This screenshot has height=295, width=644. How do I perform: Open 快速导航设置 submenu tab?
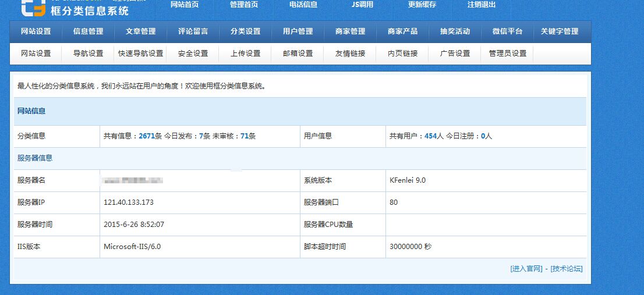pyautogui.click(x=140, y=54)
